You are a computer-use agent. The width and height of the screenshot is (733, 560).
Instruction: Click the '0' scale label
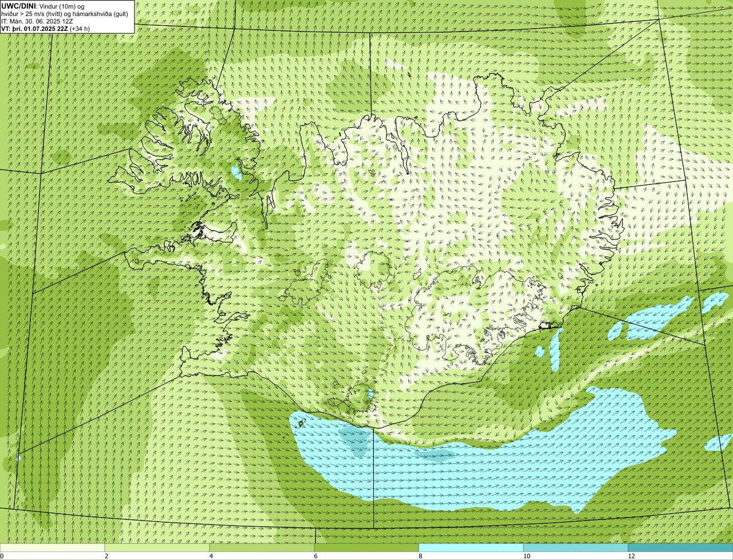pyautogui.click(x=2, y=556)
